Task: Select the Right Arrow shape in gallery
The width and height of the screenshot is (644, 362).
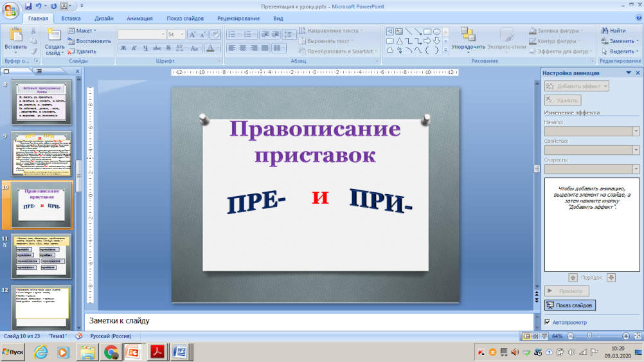Action: 427,41
